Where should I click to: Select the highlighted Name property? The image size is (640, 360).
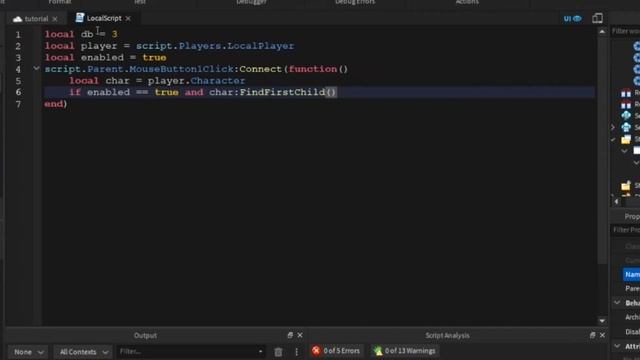631,275
